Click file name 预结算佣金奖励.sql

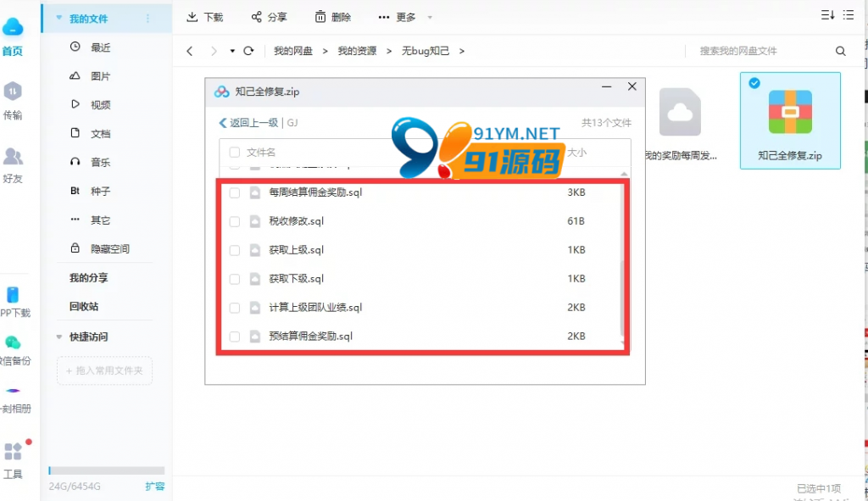tap(310, 336)
